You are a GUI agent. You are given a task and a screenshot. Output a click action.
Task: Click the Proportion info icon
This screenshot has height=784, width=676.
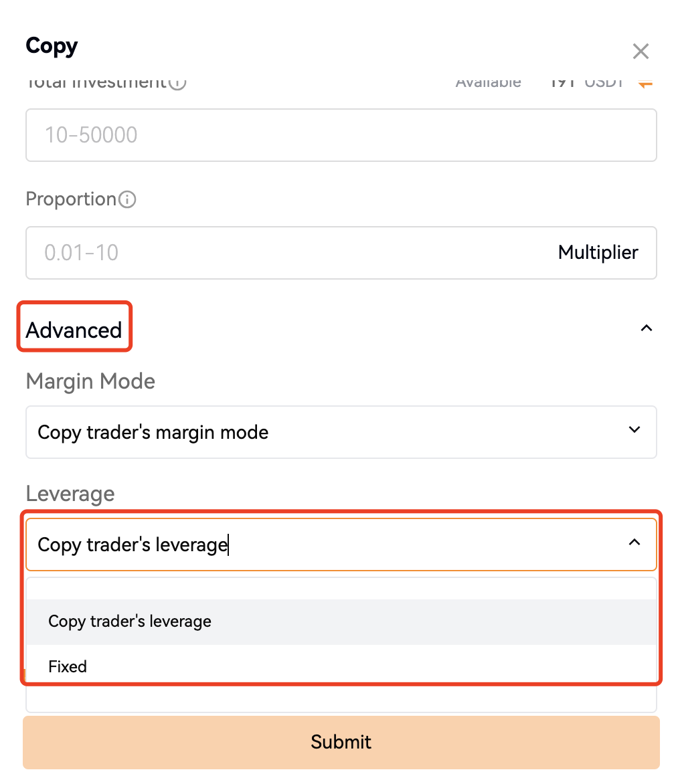point(127,199)
